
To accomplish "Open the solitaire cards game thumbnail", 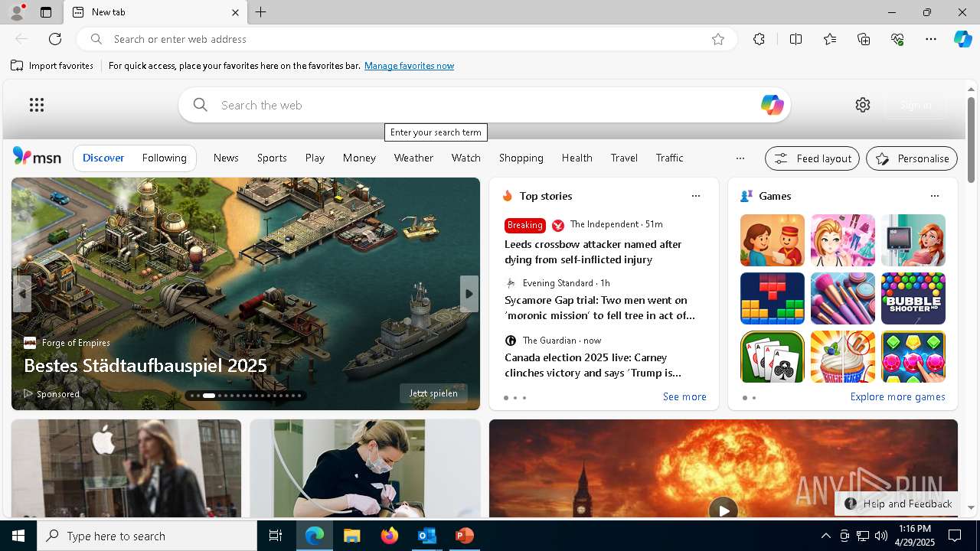I will pos(773,357).
